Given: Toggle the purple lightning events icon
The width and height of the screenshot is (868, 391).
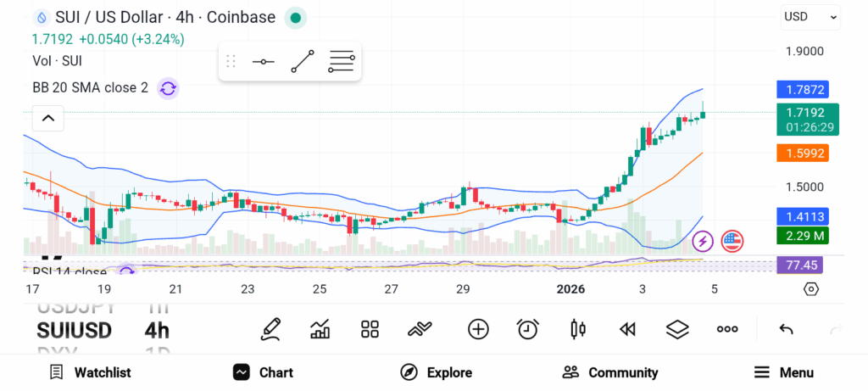Looking at the screenshot, I should (x=703, y=241).
